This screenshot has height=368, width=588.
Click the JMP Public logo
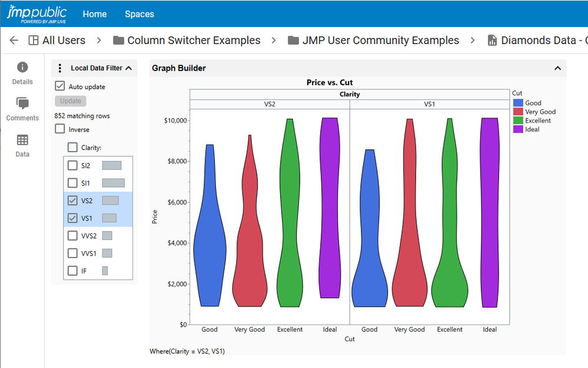coord(36,13)
